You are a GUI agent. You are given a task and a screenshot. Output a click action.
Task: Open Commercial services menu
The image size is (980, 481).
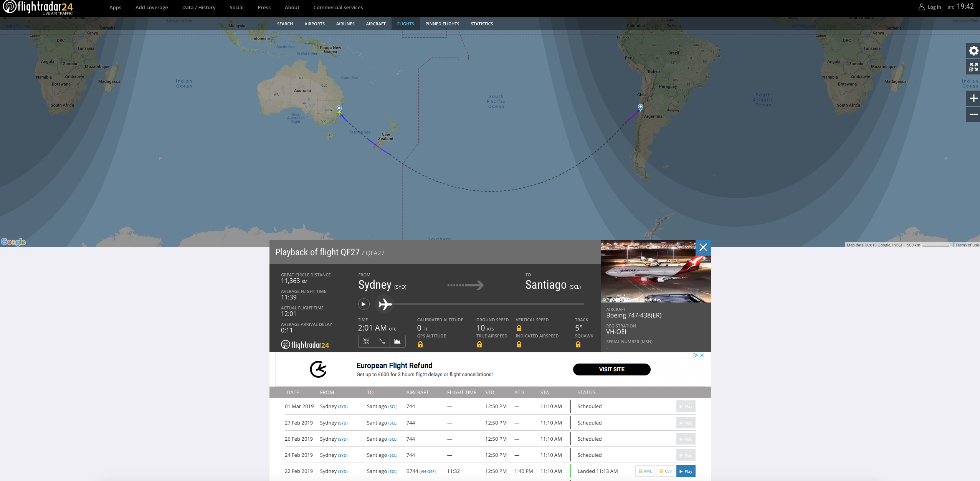(338, 7)
